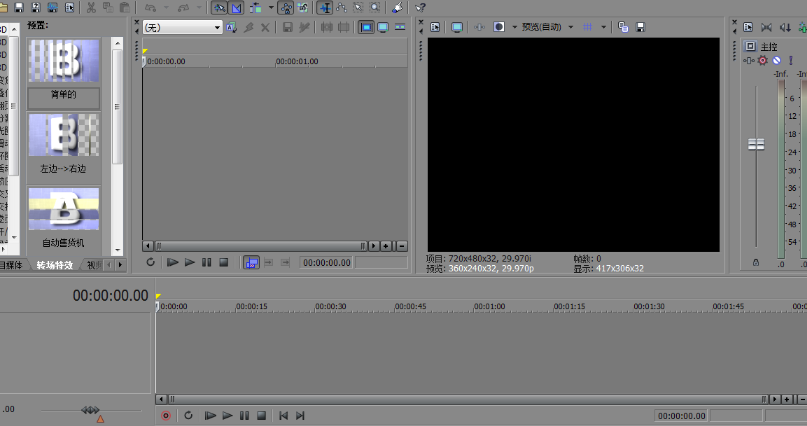Viewport: 807px width, 426px height.
Task: Click the Paste clipboard icon
Action: [125, 7]
